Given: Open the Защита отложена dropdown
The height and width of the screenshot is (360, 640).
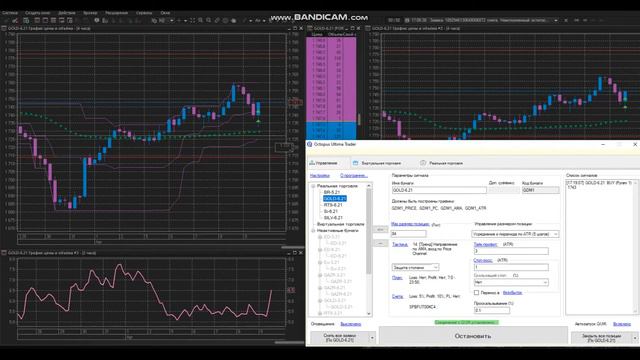Looking at the screenshot, I should tap(415, 267).
